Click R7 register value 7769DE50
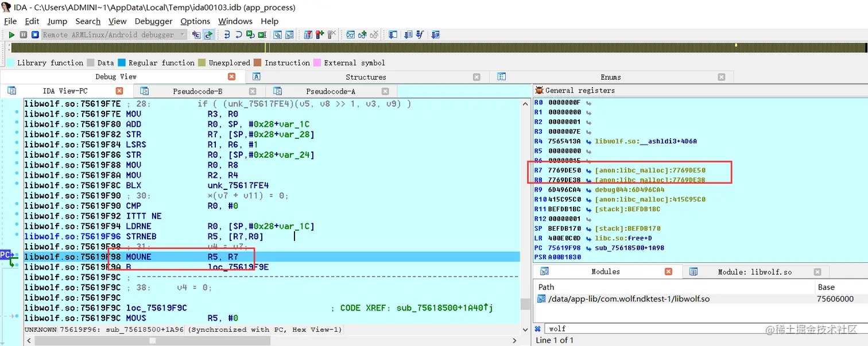The height and width of the screenshot is (346, 868). [564, 170]
